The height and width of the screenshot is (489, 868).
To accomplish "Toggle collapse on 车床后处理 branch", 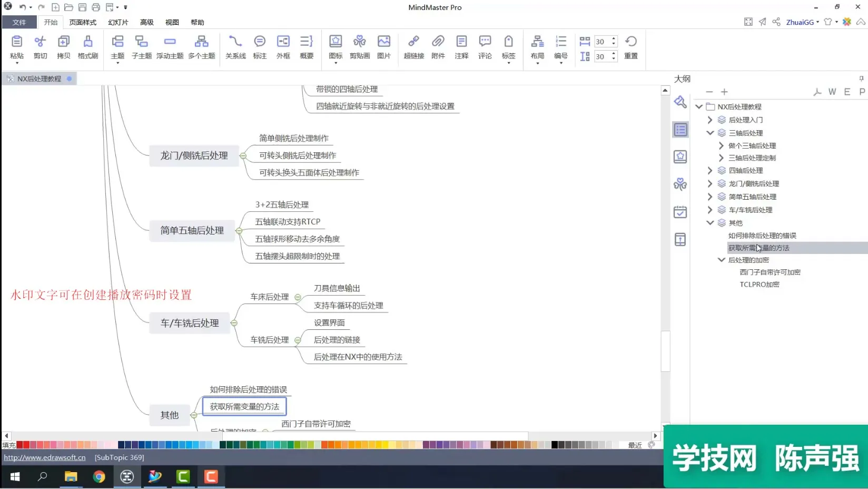I will [x=298, y=297].
